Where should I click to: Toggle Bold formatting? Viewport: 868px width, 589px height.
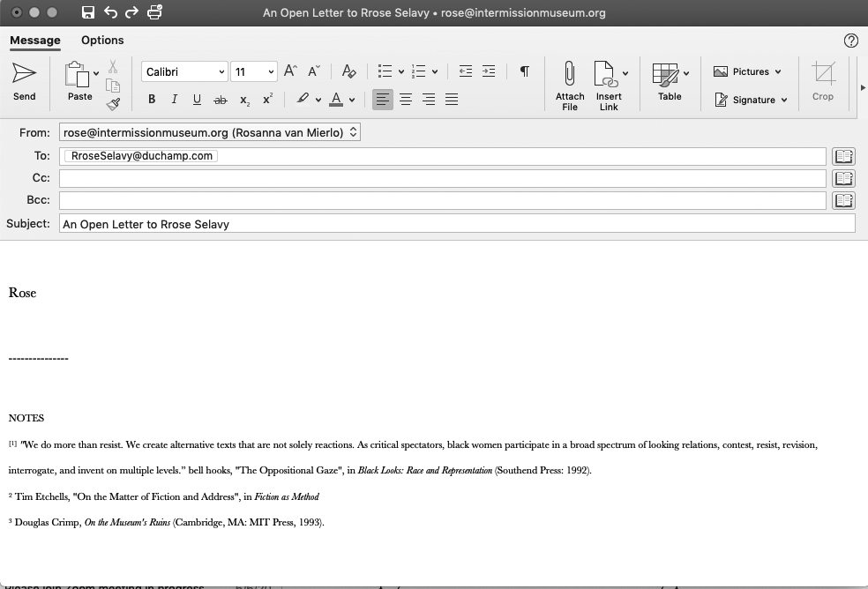152,100
